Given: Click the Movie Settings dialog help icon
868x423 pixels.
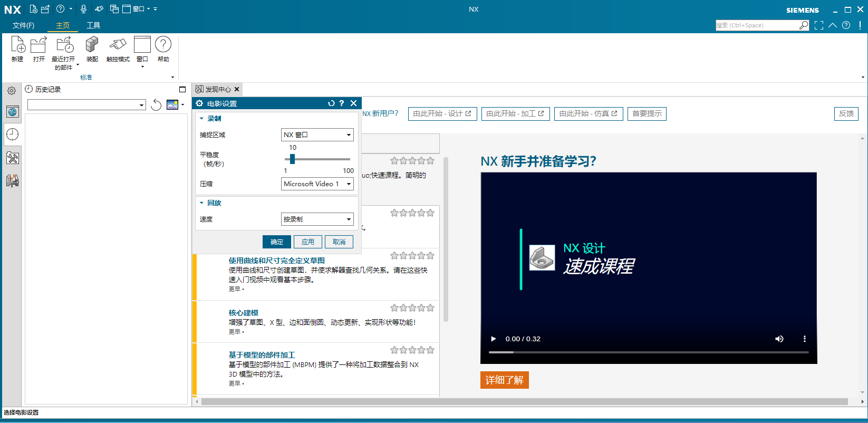Looking at the screenshot, I should [x=342, y=103].
